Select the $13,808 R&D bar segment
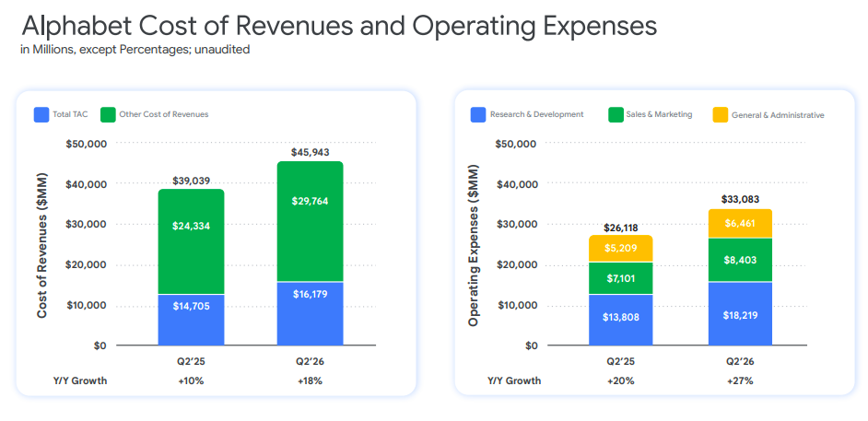This screenshot has width=868, height=421. [620, 320]
